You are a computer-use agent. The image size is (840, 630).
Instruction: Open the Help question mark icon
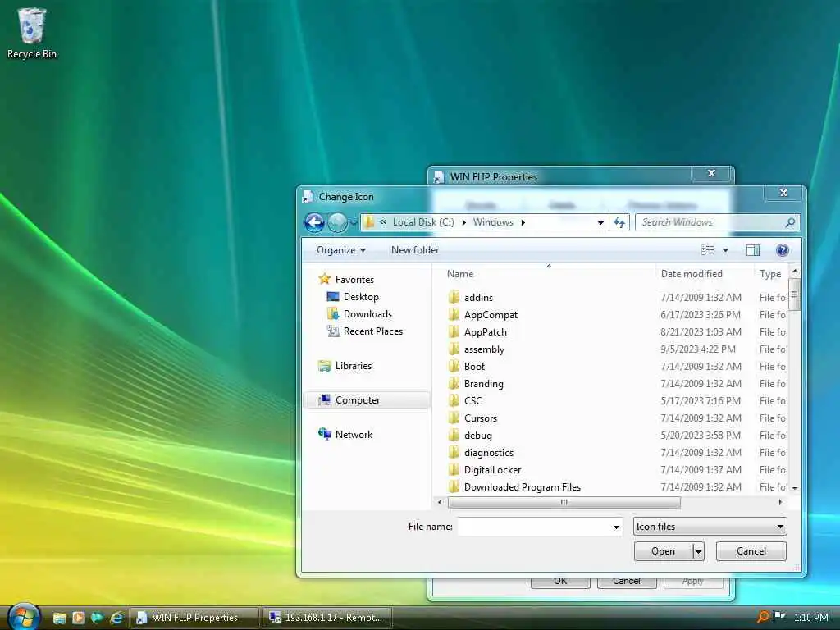tap(782, 250)
